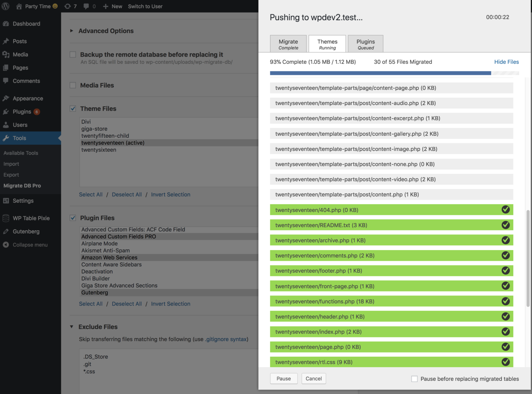Click Switch to User in admin bar
Image resolution: width=532 pixels, height=394 pixels.
tap(145, 6)
